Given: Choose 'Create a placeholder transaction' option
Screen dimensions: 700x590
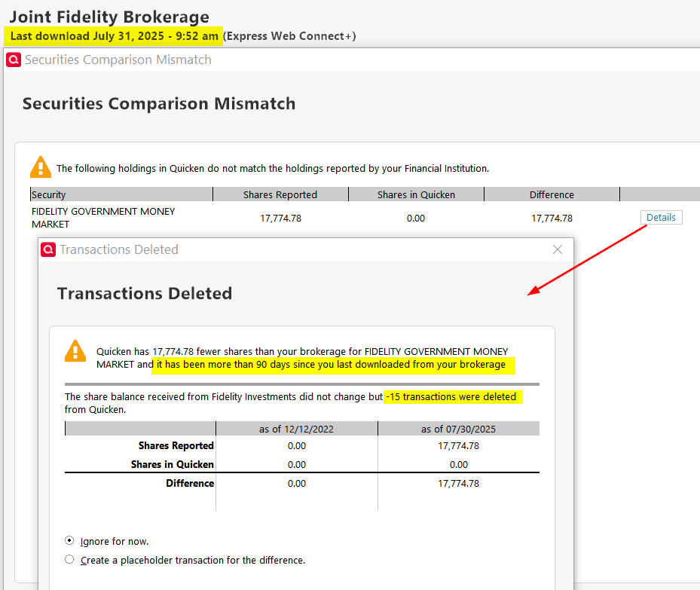Looking at the screenshot, I should click(x=69, y=560).
